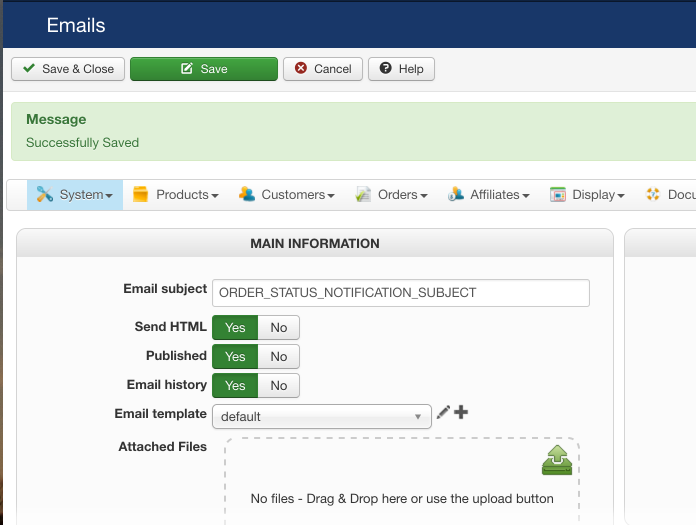
Task: Open the Products menu
Action: [176, 195]
